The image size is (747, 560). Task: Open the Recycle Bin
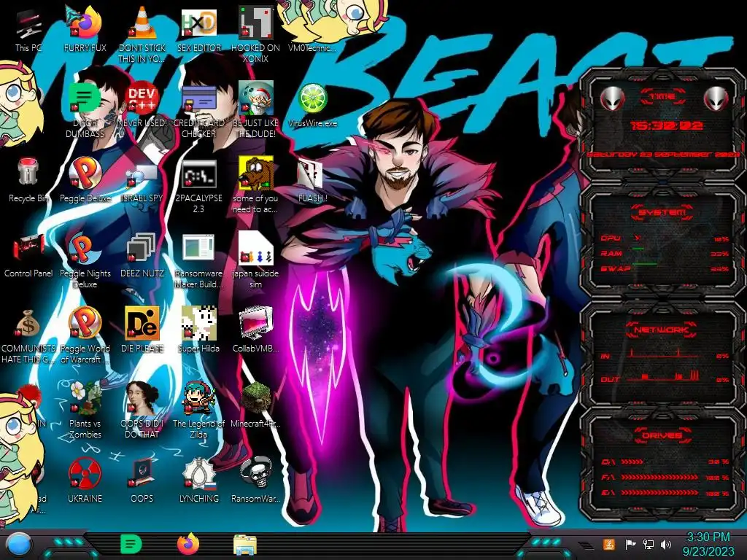28,179
